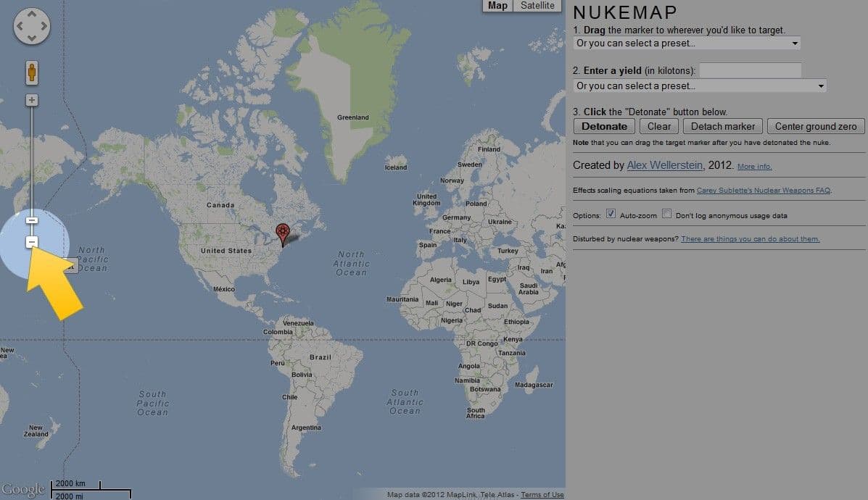This screenshot has width=868, height=500.
Task: Click the 2000 km map scale bar
Action: click(x=76, y=484)
